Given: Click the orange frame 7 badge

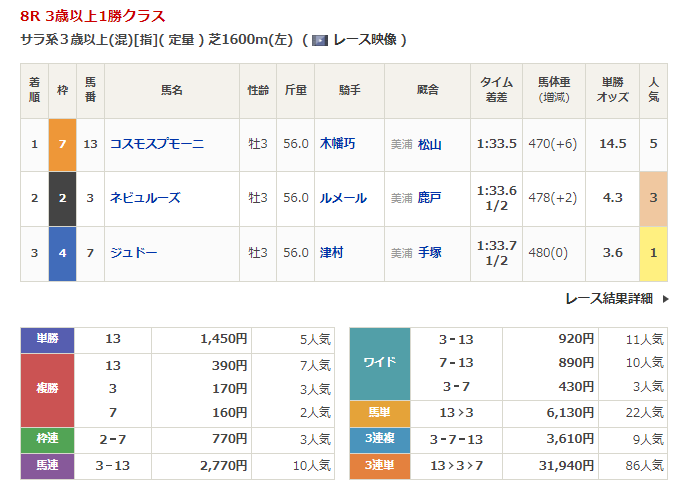Looking at the screenshot, I should pyautogui.click(x=62, y=144).
